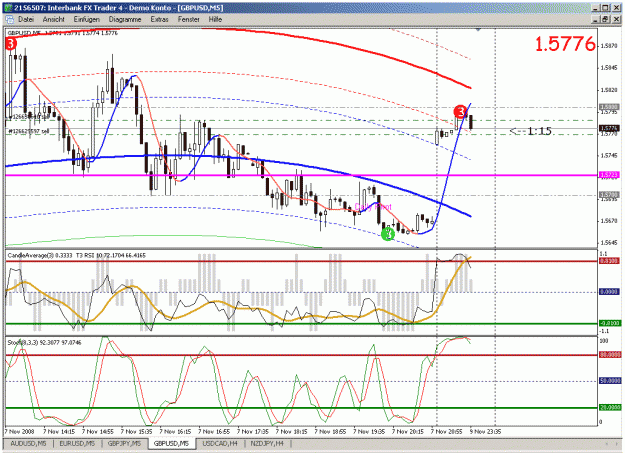The image size is (625, 453).
Task: Click the red circle marker near 7 Nov 20:55
Action: coord(460,112)
